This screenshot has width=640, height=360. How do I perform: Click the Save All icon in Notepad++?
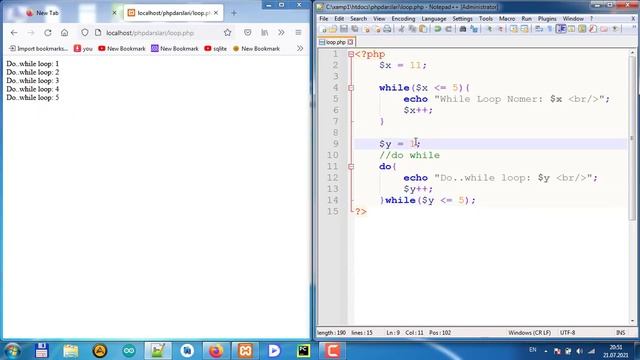[355, 29]
